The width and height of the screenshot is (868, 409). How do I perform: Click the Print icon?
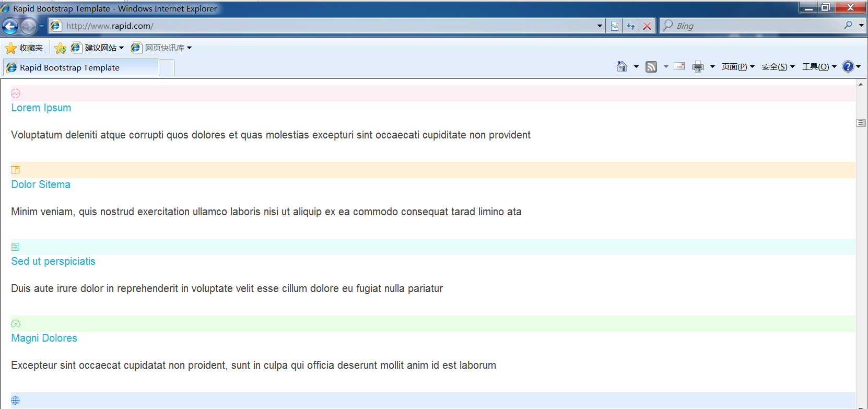(698, 66)
